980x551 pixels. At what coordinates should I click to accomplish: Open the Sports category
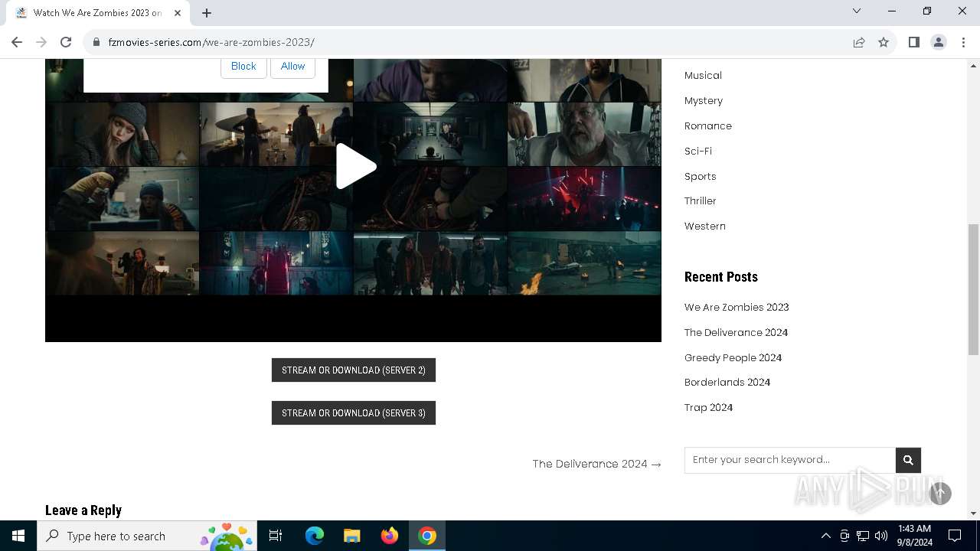click(701, 176)
